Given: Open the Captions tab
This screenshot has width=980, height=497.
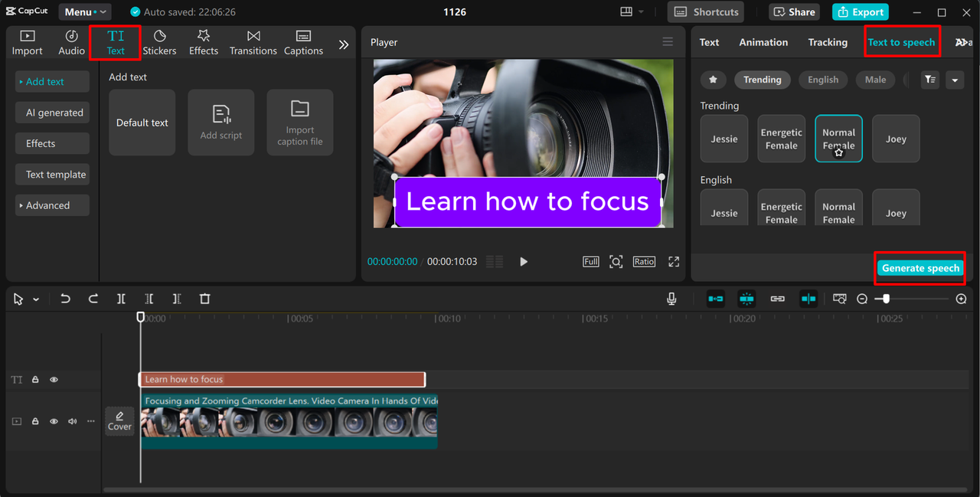Looking at the screenshot, I should pos(303,43).
